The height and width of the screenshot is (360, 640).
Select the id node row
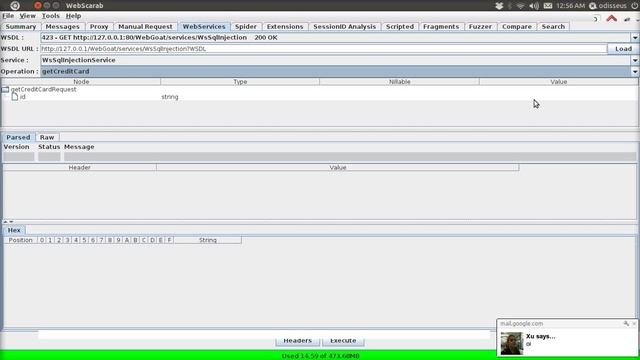pos(320,97)
